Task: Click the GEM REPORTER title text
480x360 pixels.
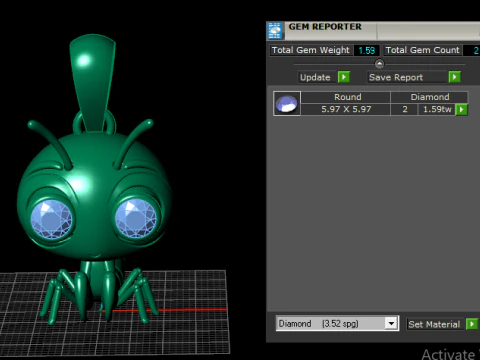Action: pos(325,27)
